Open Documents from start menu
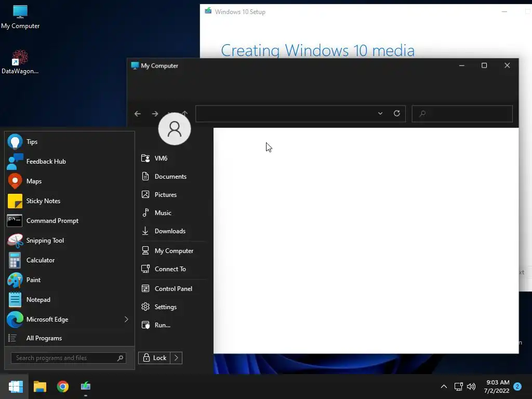532x399 pixels. pos(173,177)
